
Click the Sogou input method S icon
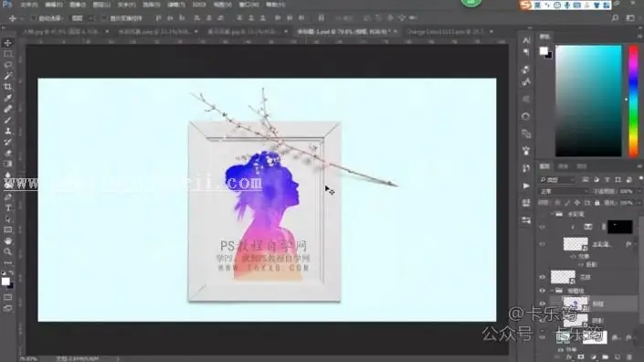click(x=525, y=5)
